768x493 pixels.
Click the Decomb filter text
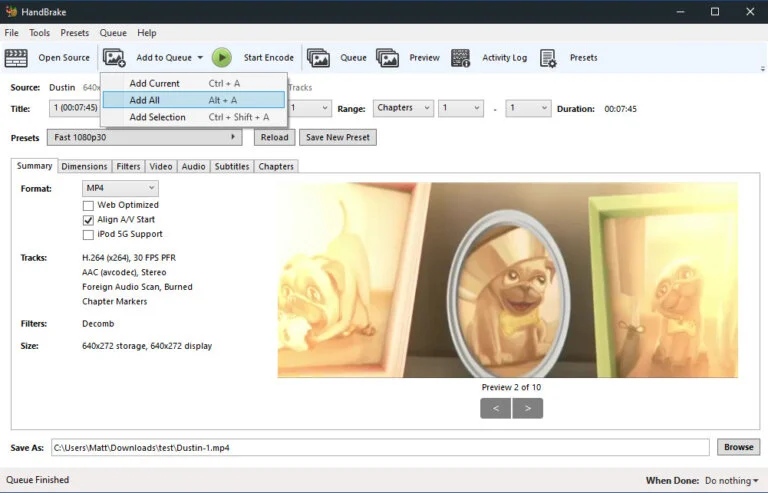[98, 324]
